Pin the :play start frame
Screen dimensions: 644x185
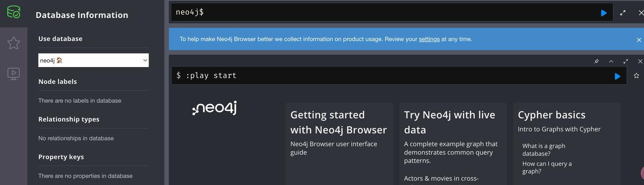596,61
